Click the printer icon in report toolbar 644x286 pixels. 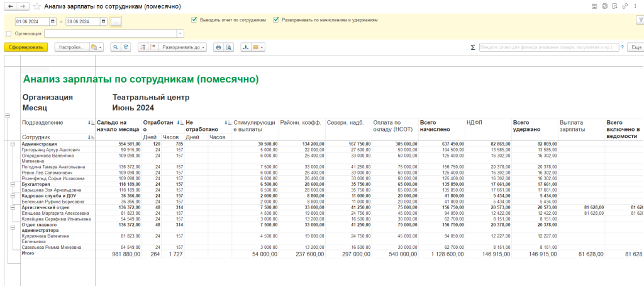tap(218, 47)
